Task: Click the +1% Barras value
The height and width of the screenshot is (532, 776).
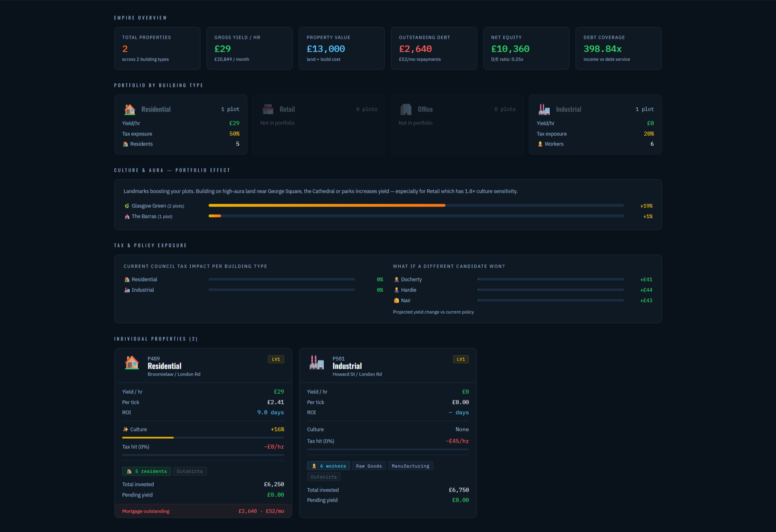Action: pyautogui.click(x=648, y=216)
